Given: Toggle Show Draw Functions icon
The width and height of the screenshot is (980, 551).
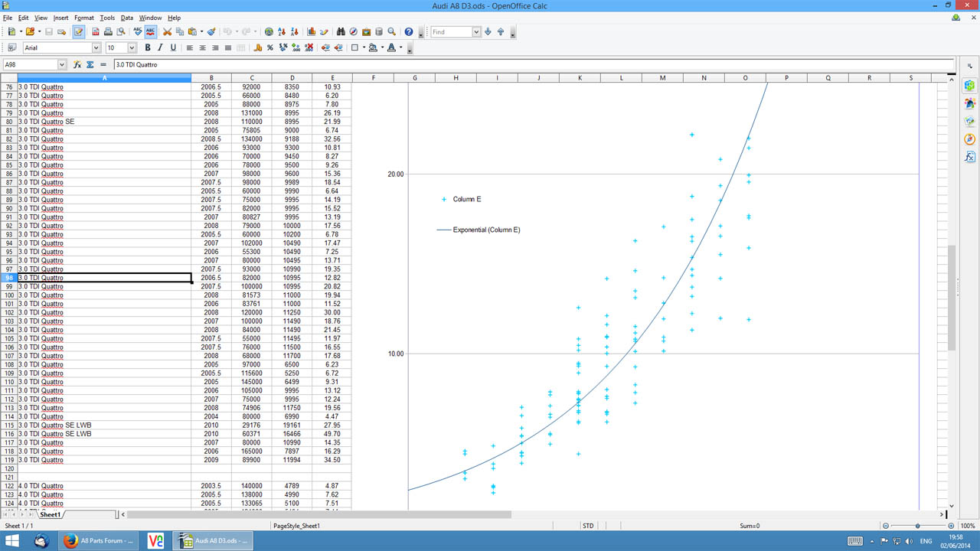Looking at the screenshot, I should [x=324, y=32].
